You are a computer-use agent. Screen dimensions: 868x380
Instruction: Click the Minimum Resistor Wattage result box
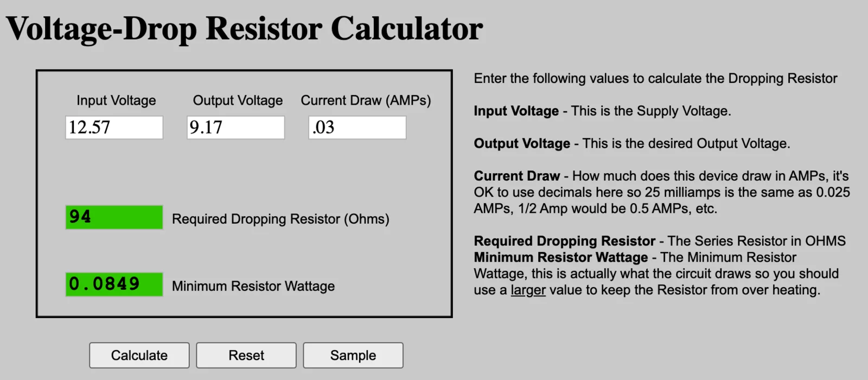point(114,284)
